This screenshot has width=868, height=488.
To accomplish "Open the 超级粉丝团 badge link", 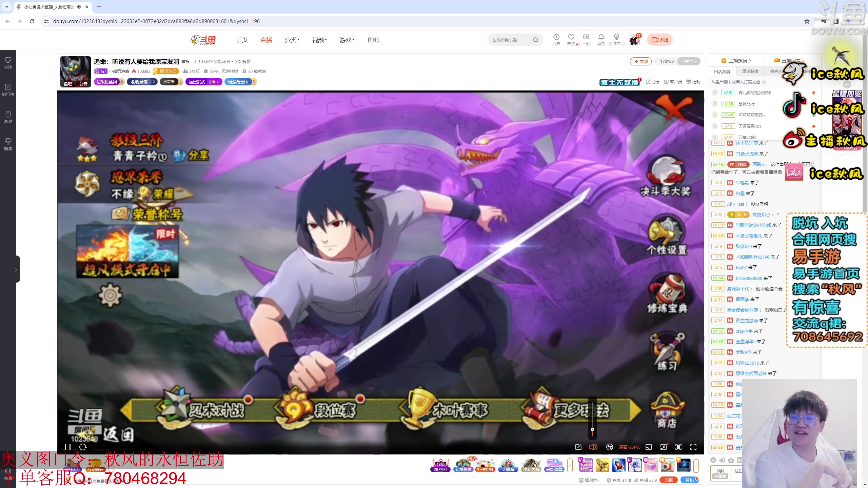I will [109, 82].
